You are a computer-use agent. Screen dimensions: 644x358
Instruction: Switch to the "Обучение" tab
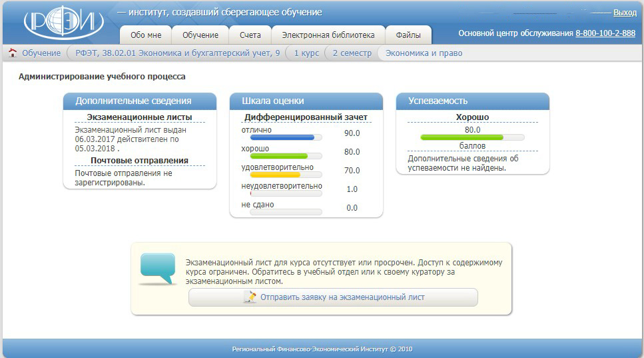click(200, 35)
